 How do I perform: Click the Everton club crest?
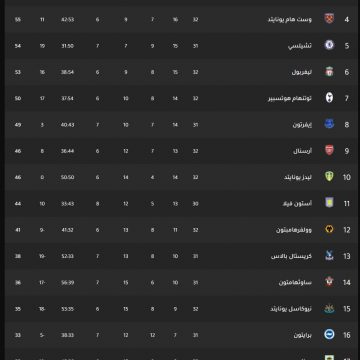(329, 124)
